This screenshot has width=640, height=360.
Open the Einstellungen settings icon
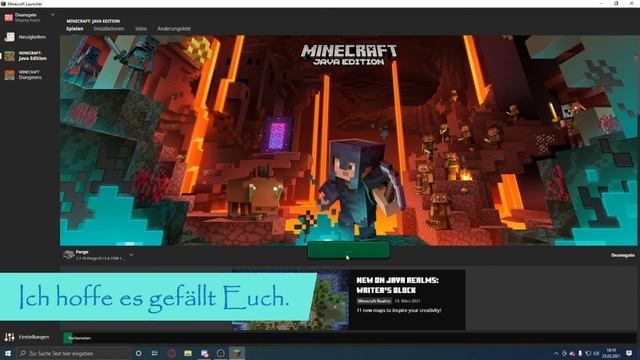9,337
